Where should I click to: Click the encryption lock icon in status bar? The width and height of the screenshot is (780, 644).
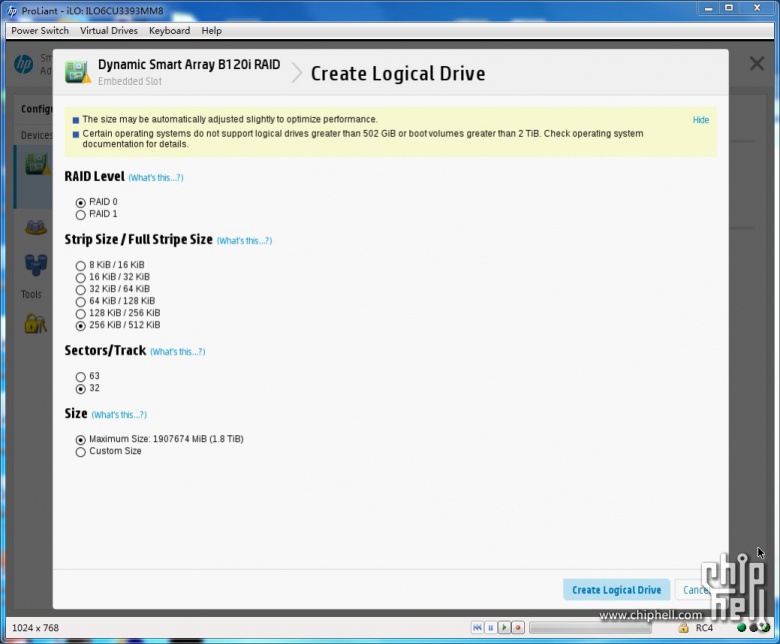pyautogui.click(x=683, y=628)
